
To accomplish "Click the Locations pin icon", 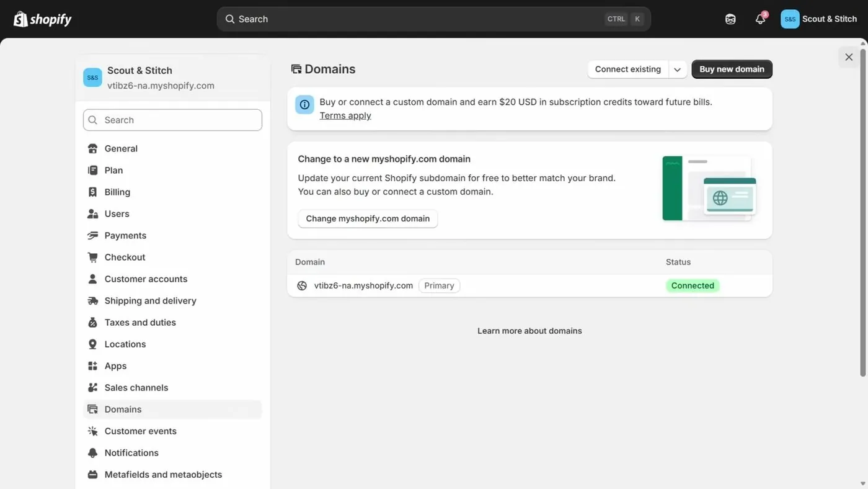I will click(92, 344).
